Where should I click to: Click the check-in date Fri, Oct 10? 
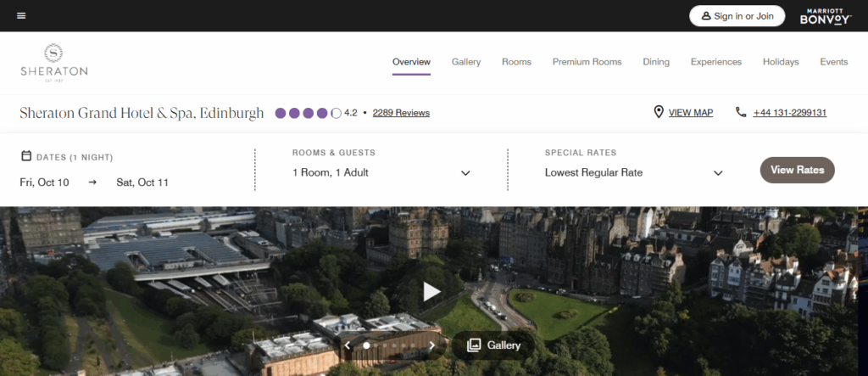[45, 182]
